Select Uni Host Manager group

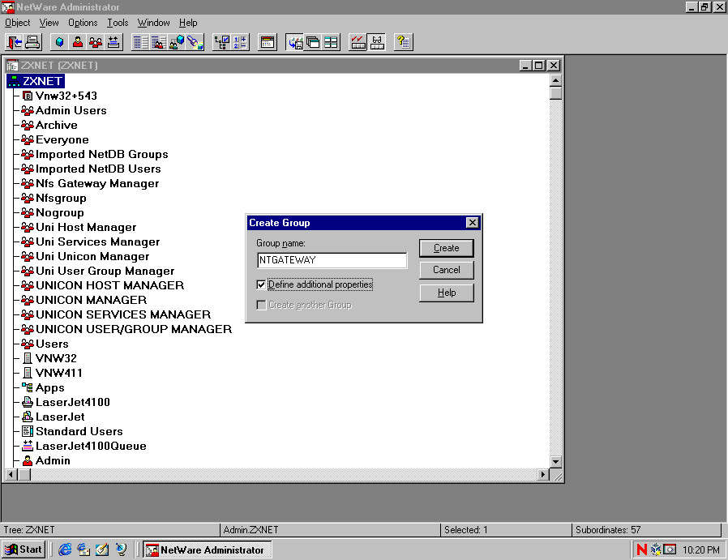pos(86,228)
